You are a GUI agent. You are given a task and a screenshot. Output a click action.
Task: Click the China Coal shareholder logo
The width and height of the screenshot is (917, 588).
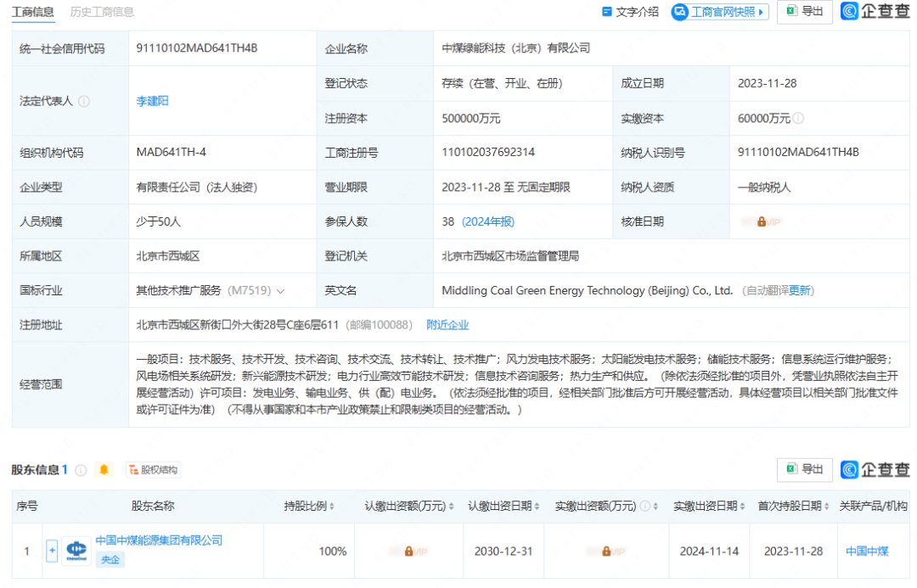[76, 551]
